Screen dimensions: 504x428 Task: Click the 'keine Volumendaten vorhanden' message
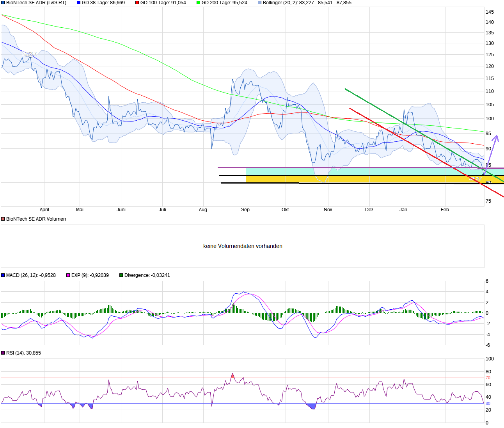coord(243,246)
